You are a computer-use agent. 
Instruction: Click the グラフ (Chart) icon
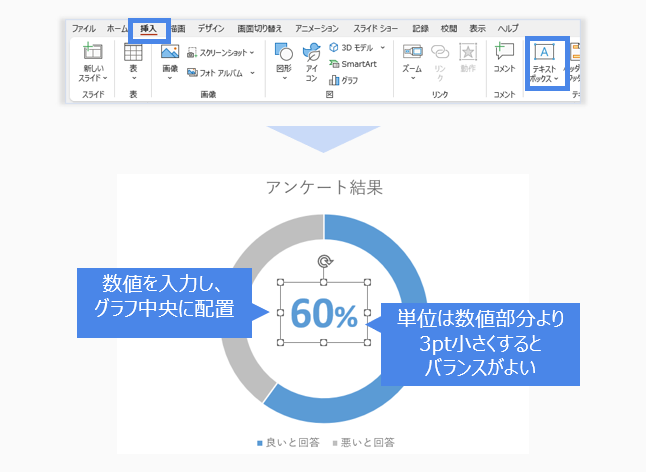point(343,79)
